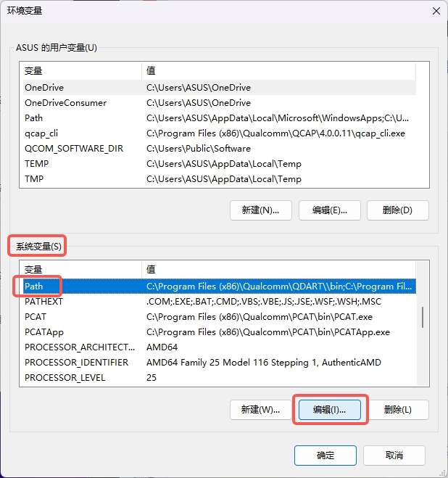Select the user Path variable row
The height and width of the screenshot is (478, 448).
(x=220, y=118)
